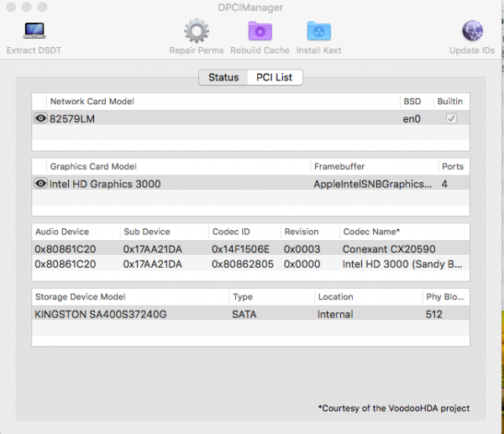Click the Builtin column header
This screenshot has height=434, width=504.
coord(450,102)
